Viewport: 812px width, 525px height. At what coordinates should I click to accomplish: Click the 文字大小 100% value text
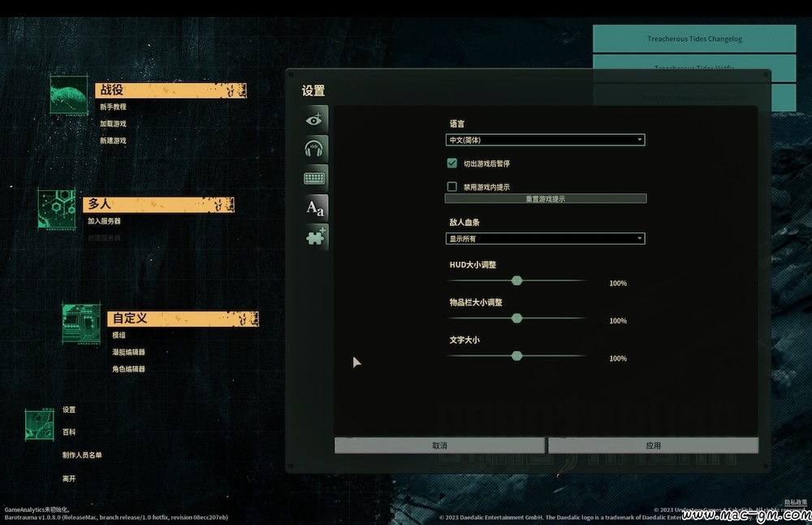point(618,358)
